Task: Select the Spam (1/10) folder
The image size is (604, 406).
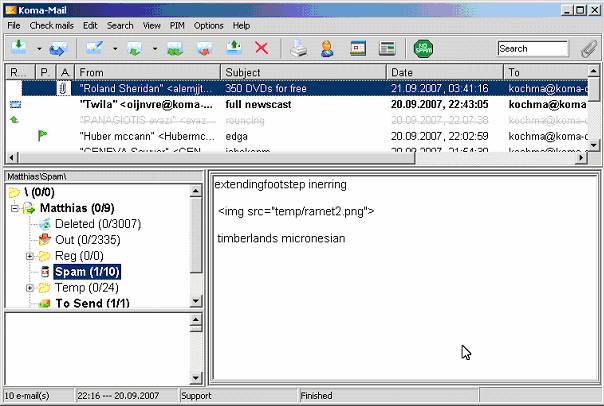Action: (x=87, y=272)
